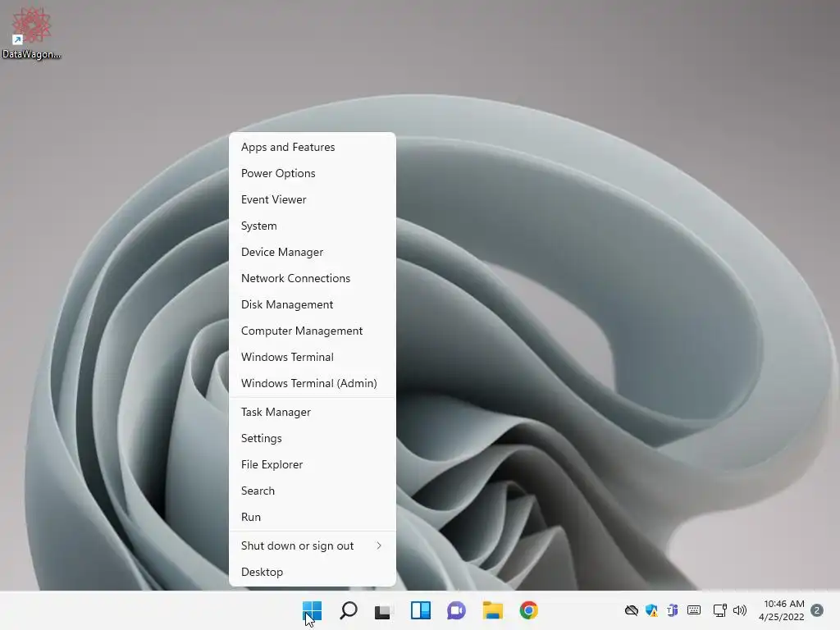Select the DataWagon desktop shortcut
Image resolution: width=840 pixels, height=630 pixels.
pos(32,33)
